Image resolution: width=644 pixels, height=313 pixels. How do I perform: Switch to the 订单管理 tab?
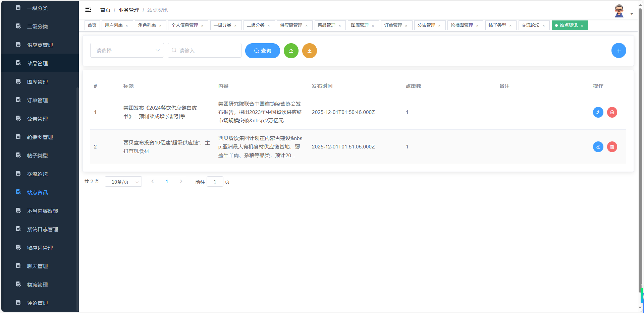(393, 25)
